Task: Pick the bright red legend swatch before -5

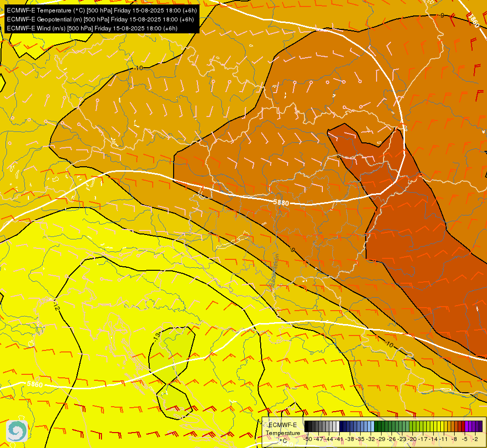Action: coord(463,426)
